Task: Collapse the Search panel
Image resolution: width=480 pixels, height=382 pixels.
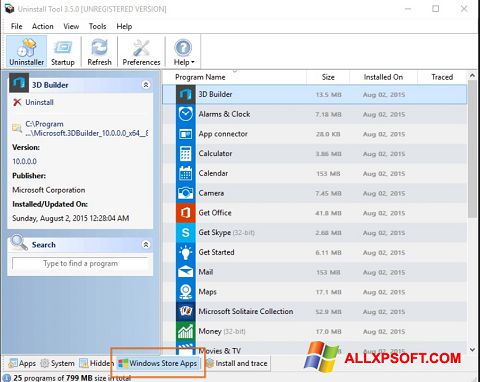Action: (x=146, y=244)
